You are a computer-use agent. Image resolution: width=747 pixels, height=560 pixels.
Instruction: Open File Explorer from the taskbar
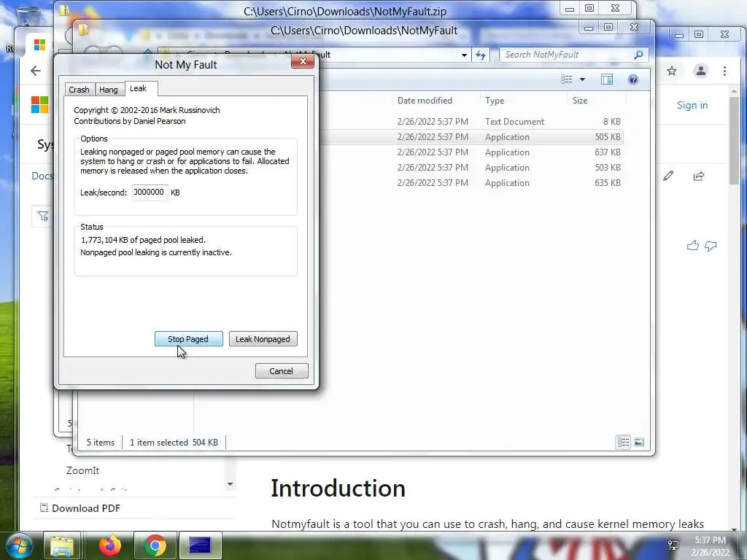tap(63, 545)
